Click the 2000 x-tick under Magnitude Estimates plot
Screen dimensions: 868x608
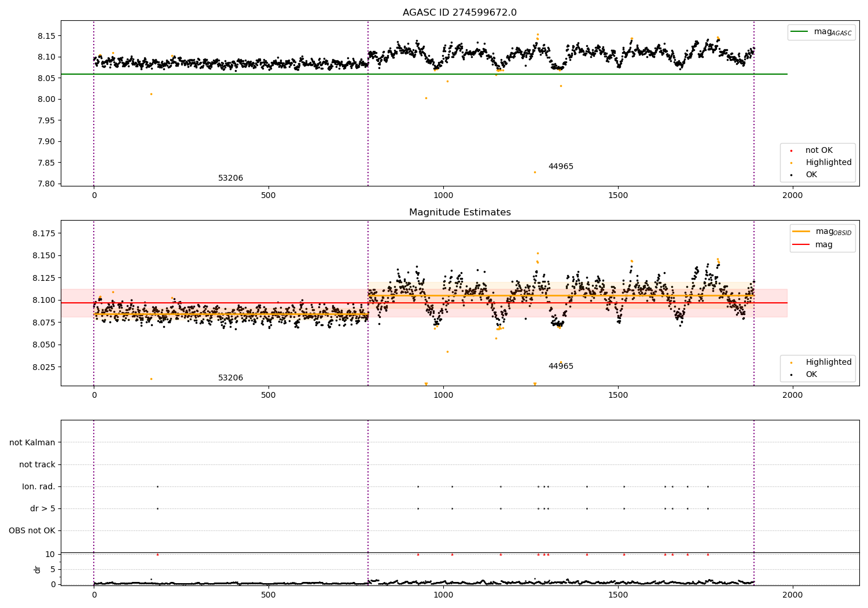pyautogui.click(x=792, y=395)
